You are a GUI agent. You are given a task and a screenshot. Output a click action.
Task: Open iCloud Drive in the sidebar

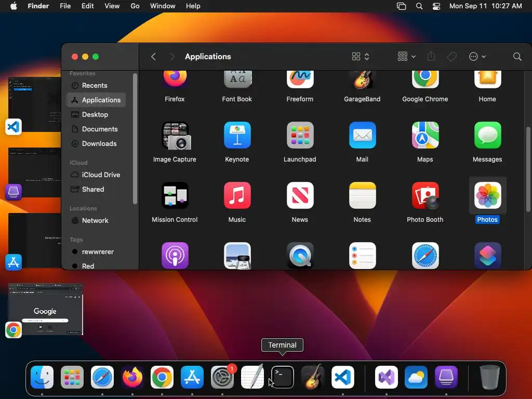(x=96, y=175)
